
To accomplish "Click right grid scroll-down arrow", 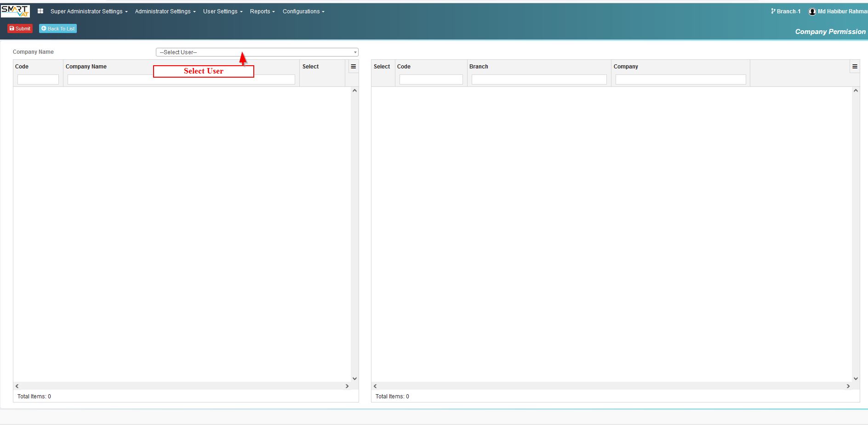I will click(x=856, y=379).
